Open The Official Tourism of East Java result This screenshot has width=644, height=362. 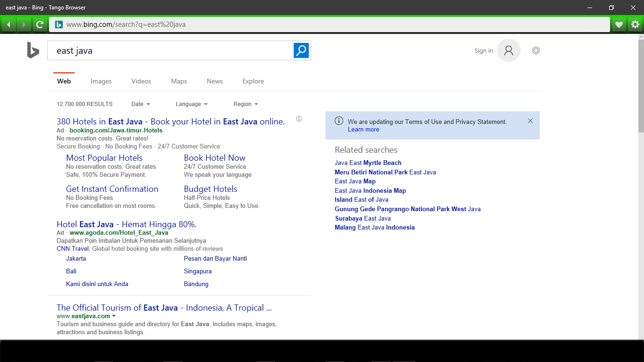pyautogui.click(x=164, y=308)
